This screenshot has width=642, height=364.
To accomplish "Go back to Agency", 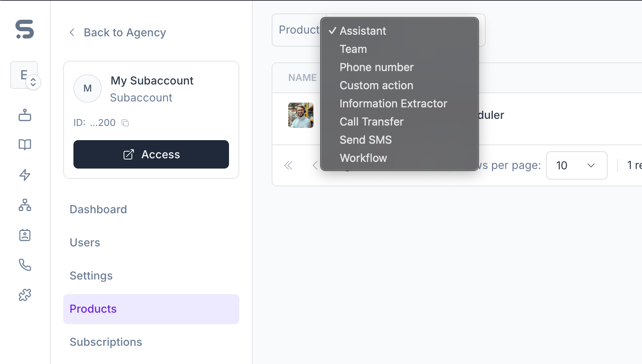I will click(x=118, y=32).
